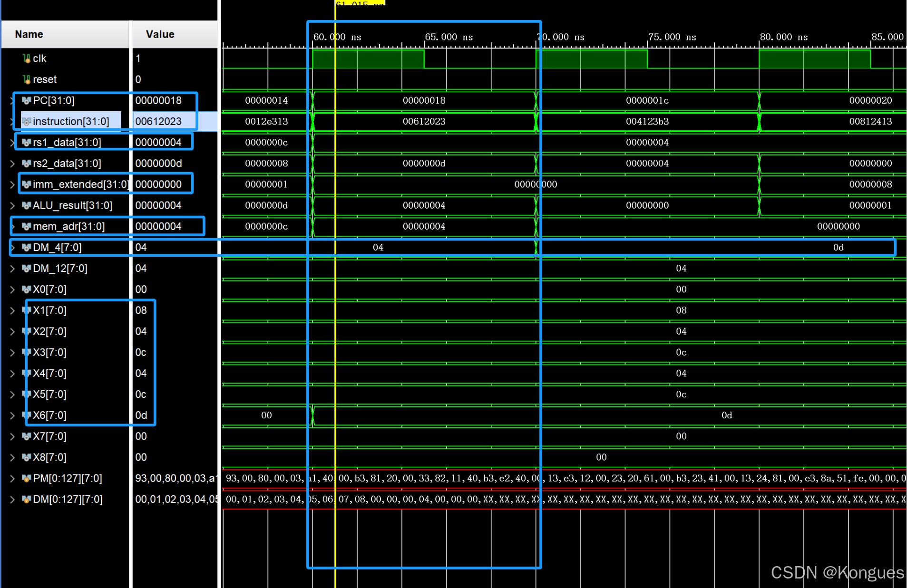Image resolution: width=907 pixels, height=588 pixels.
Task: Select the clk signal name
Action: (39, 58)
